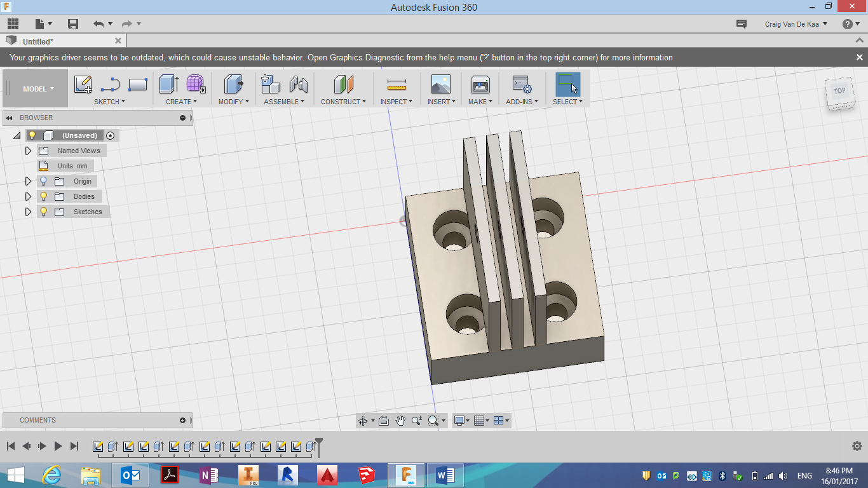This screenshot has width=868, height=488.
Task: Choose the Joint tool icon
Action: (298, 85)
